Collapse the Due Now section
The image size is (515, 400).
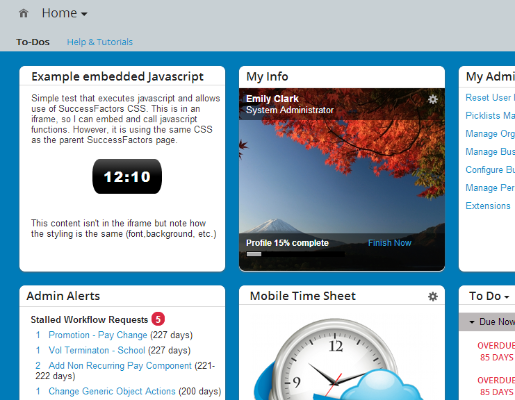coord(472,322)
